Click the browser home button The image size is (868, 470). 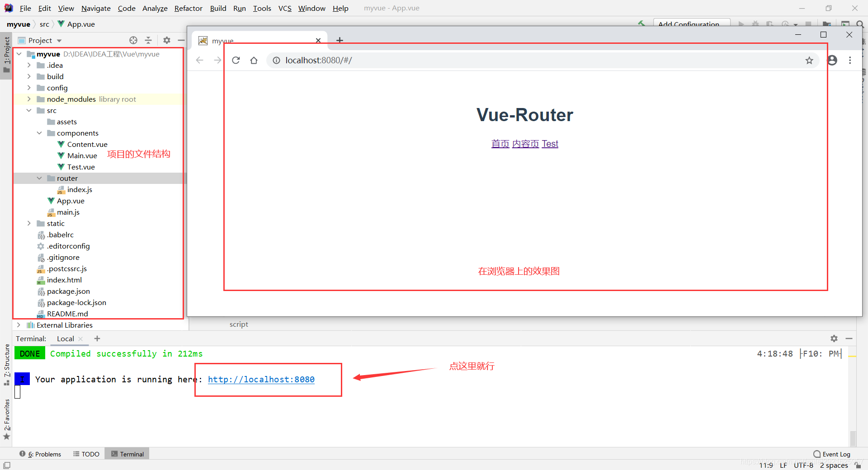tap(254, 60)
